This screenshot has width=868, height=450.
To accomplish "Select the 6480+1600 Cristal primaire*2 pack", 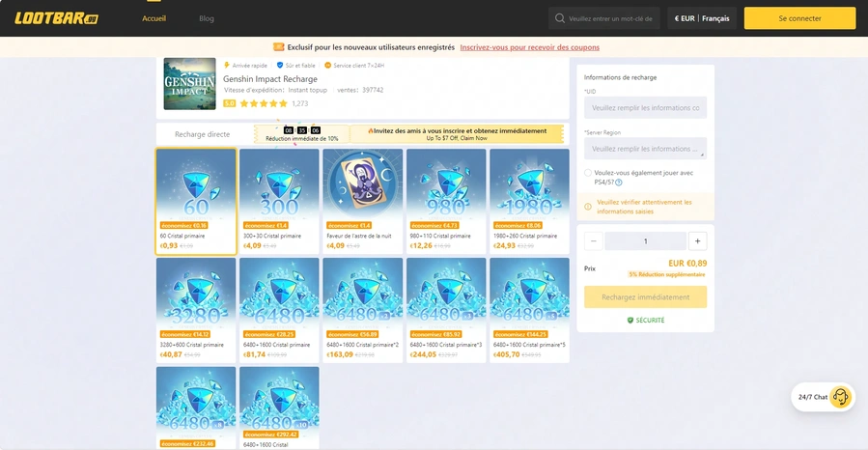I will (x=363, y=311).
